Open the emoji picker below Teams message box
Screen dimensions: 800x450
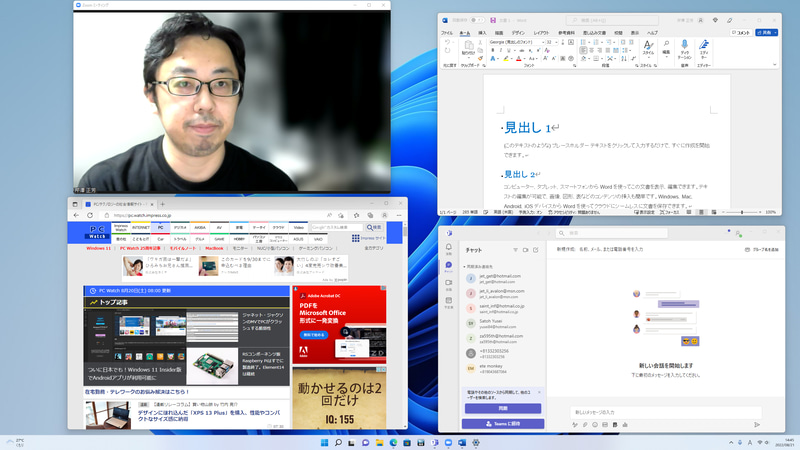coord(595,424)
